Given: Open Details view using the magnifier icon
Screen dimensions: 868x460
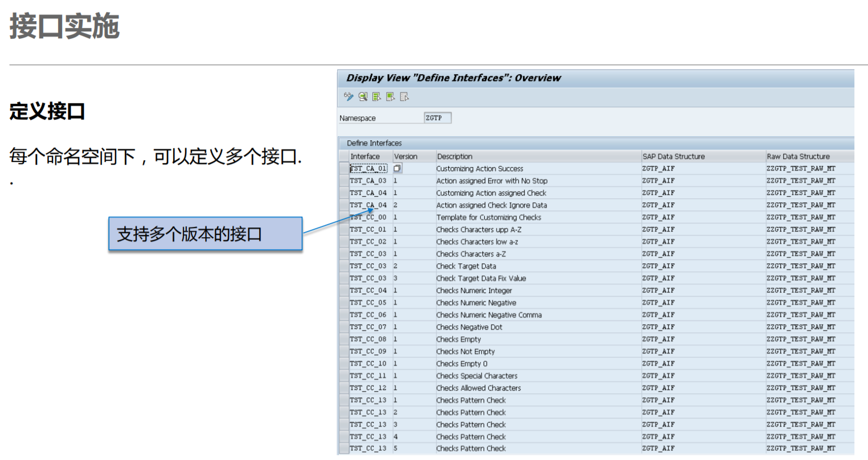Looking at the screenshot, I should click(362, 97).
